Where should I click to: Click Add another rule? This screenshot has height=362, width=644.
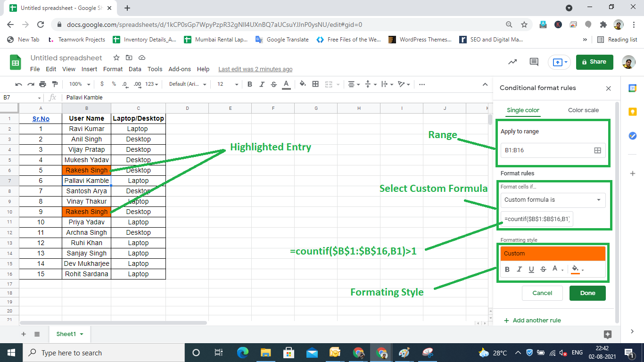[532, 321]
